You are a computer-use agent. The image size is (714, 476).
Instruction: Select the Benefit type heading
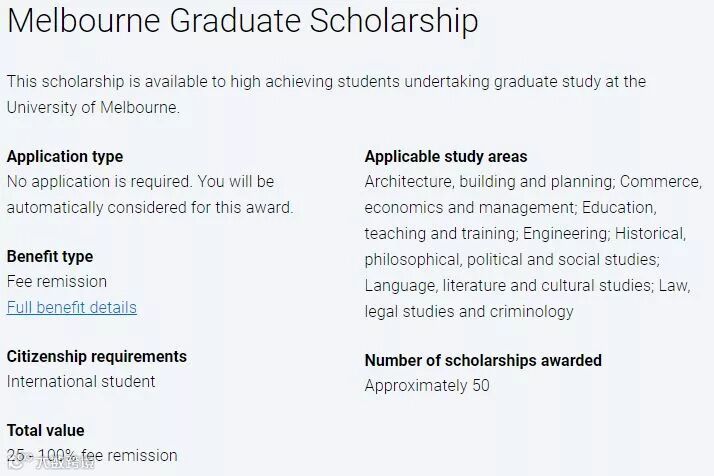pos(50,257)
